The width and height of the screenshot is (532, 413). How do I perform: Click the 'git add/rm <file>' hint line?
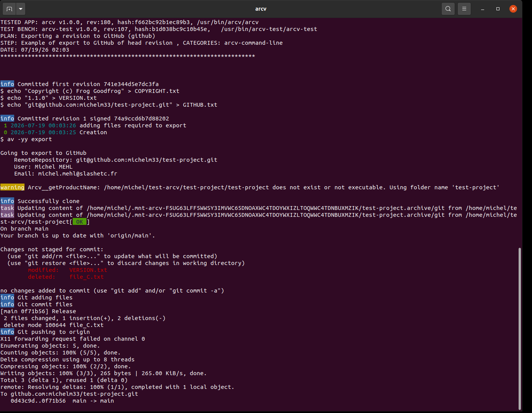112,256
